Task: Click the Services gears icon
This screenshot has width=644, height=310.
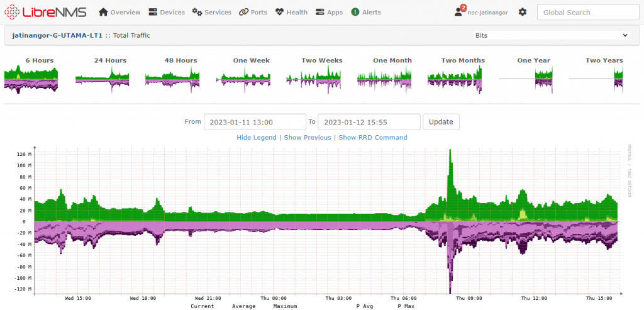Action: coord(197,12)
